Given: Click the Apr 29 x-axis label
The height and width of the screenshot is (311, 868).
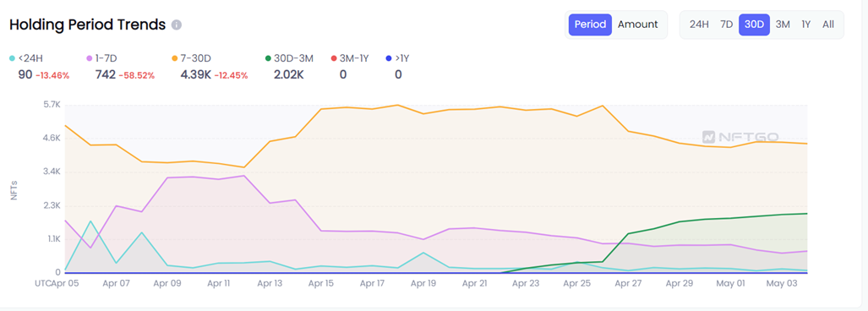Looking at the screenshot, I should (x=680, y=283).
